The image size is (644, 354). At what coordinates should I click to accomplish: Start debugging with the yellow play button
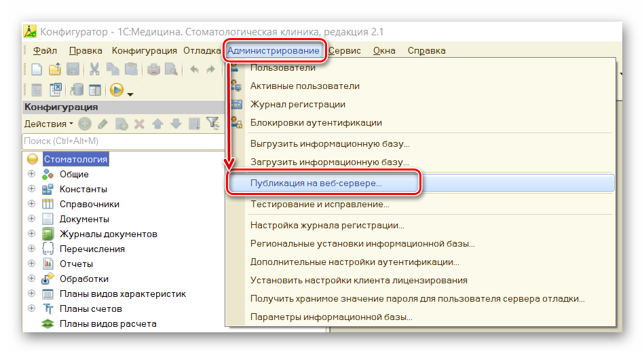pyautogui.click(x=117, y=90)
